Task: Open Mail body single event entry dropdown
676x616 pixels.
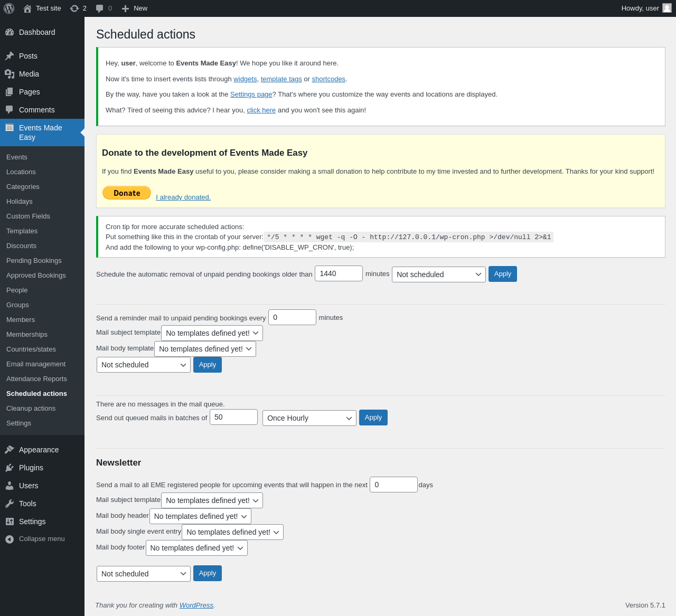Action: point(232,532)
